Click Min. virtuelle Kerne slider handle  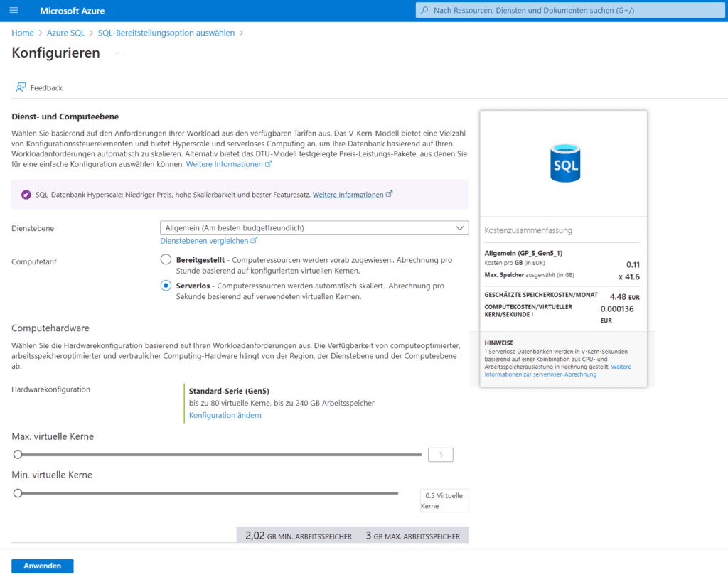pos(18,493)
